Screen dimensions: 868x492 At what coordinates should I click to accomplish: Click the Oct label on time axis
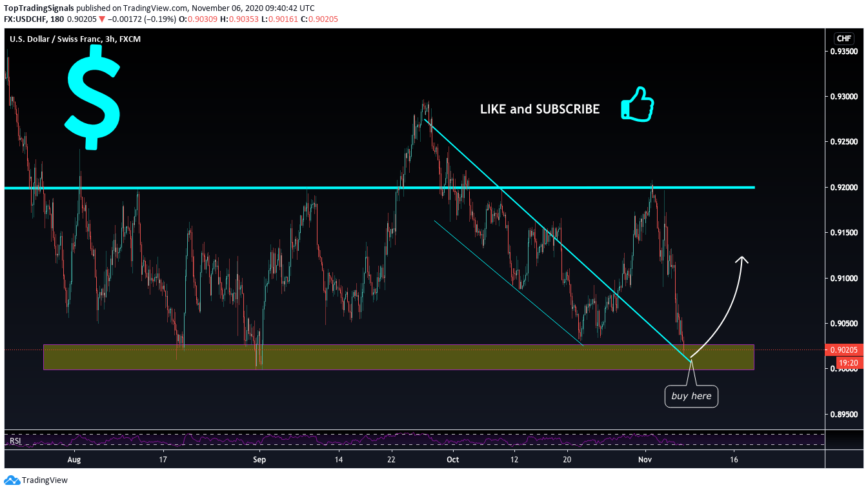coord(452,460)
